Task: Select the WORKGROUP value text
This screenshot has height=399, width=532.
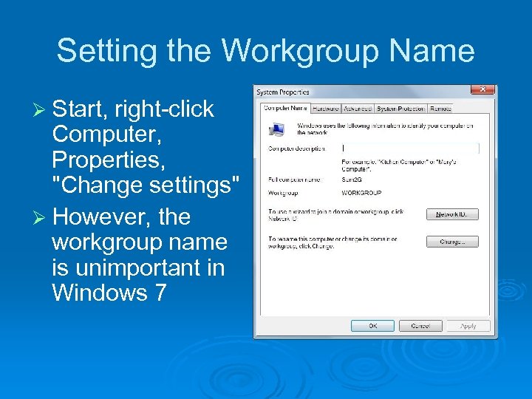Action: [x=361, y=193]
